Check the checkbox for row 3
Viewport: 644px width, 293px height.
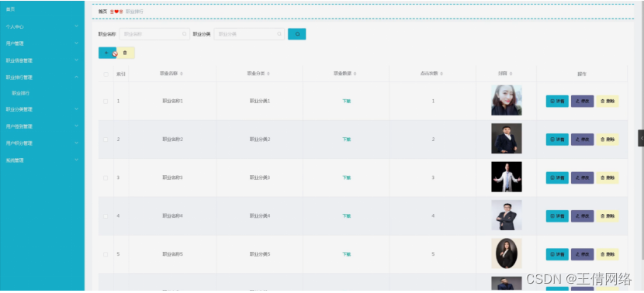click(106, 178)
